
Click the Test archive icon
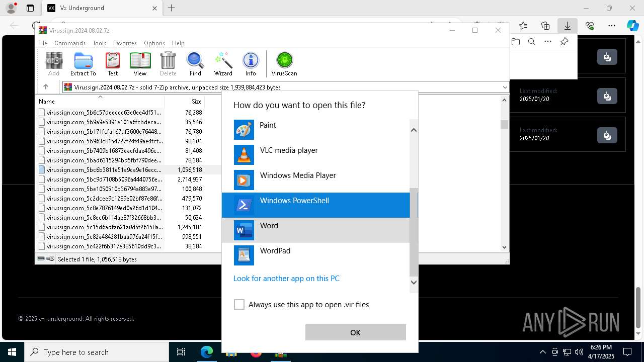[113, 64]
